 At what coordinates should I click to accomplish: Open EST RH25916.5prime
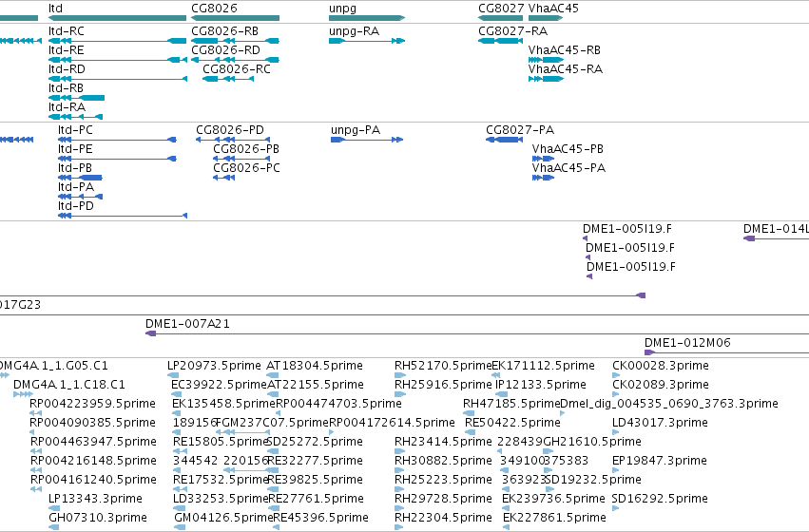443,385
